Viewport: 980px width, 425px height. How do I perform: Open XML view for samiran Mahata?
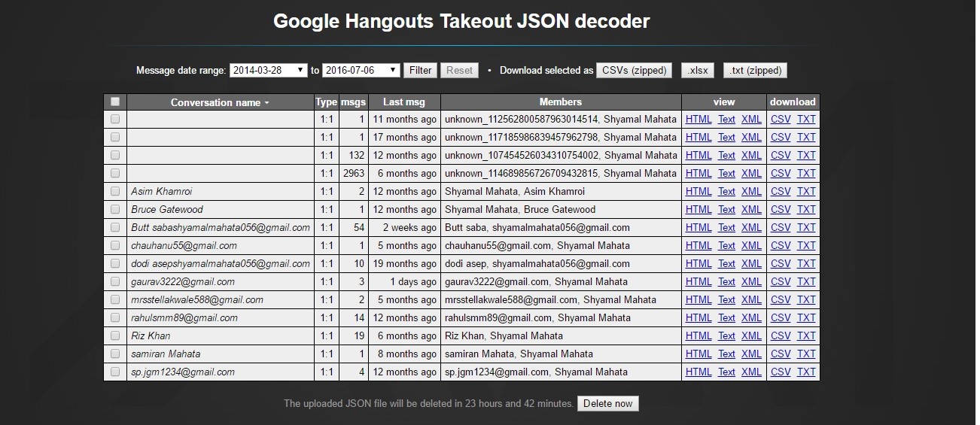(751, 354)
